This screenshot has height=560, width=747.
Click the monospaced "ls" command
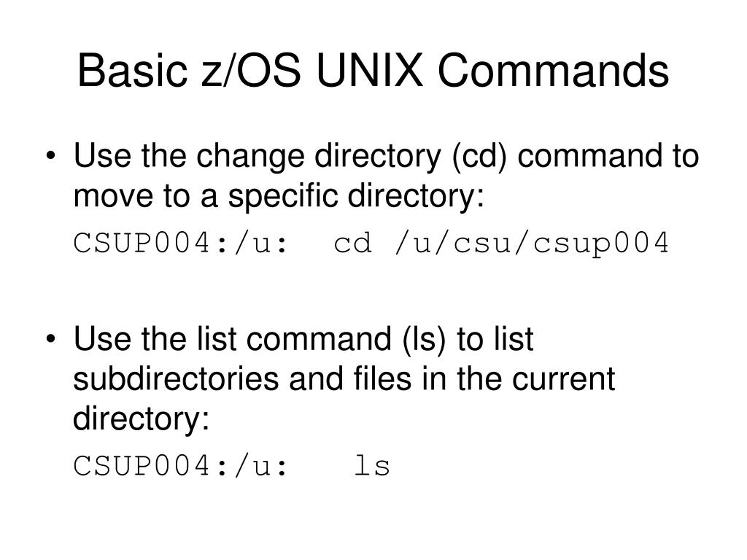[x=372, y=465]
